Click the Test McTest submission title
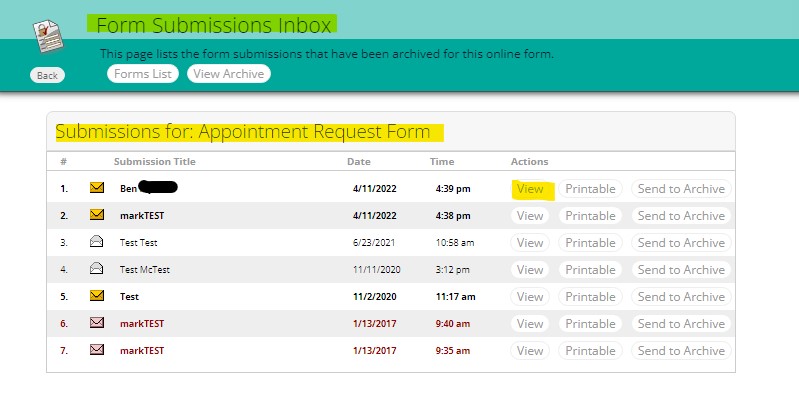Viewport: 799px width, 402px height. click(145, 270)
